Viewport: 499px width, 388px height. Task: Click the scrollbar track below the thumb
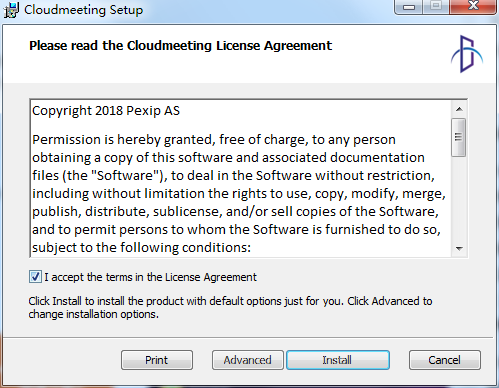[459, 198]
